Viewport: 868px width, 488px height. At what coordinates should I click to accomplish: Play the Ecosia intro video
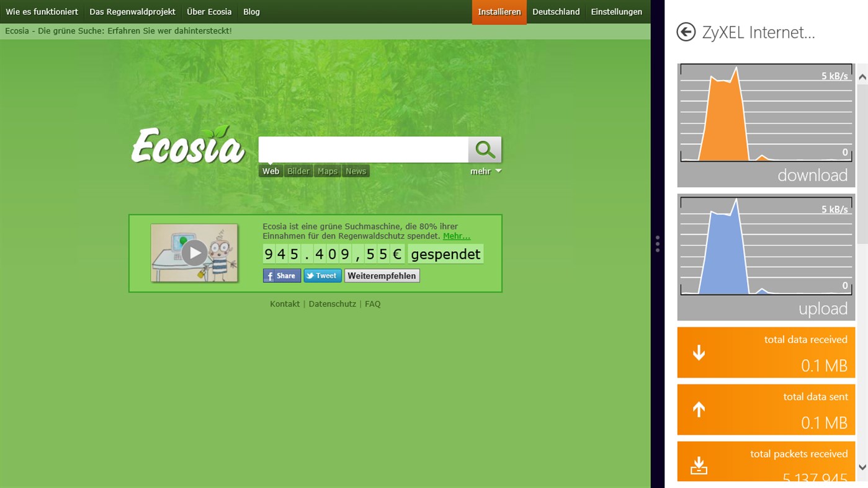(x=194, y=252)
